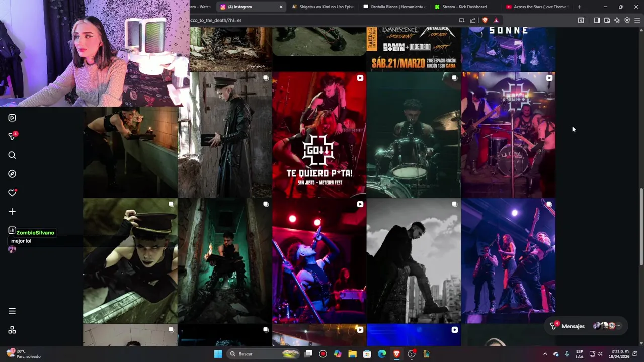Viewport: 644px width, 362px height.
Task: Open the Windows Start menu
Action: click(x=218, y=354)
